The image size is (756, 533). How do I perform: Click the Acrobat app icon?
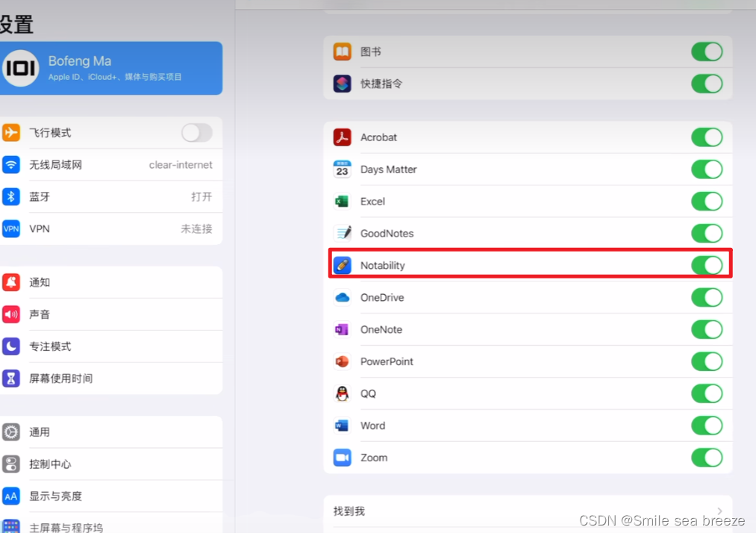click(343, 137)
